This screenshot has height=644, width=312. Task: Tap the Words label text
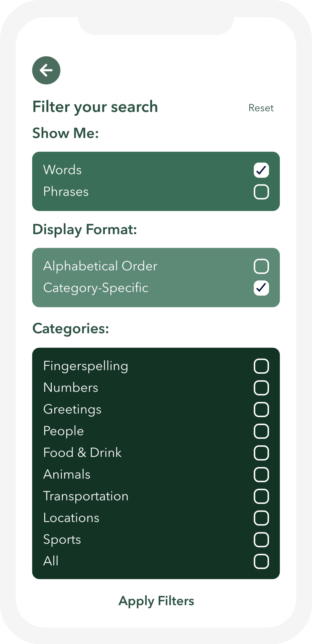tap(62, 170)
